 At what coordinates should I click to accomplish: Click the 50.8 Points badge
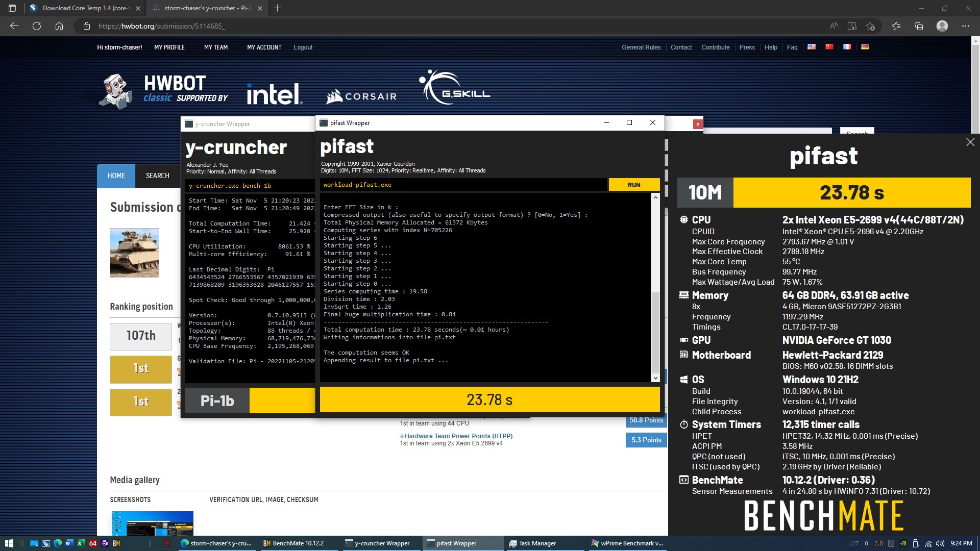tap(646, 420)
